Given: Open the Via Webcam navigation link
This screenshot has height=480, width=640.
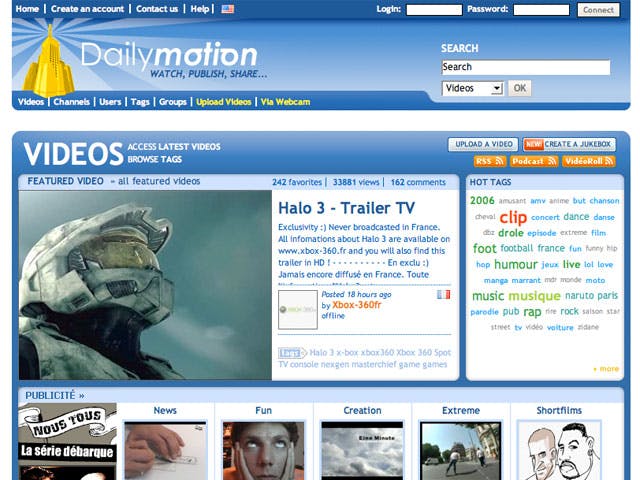Looking at the screenshot, I should pyautogui.click(x=285, y=102).
